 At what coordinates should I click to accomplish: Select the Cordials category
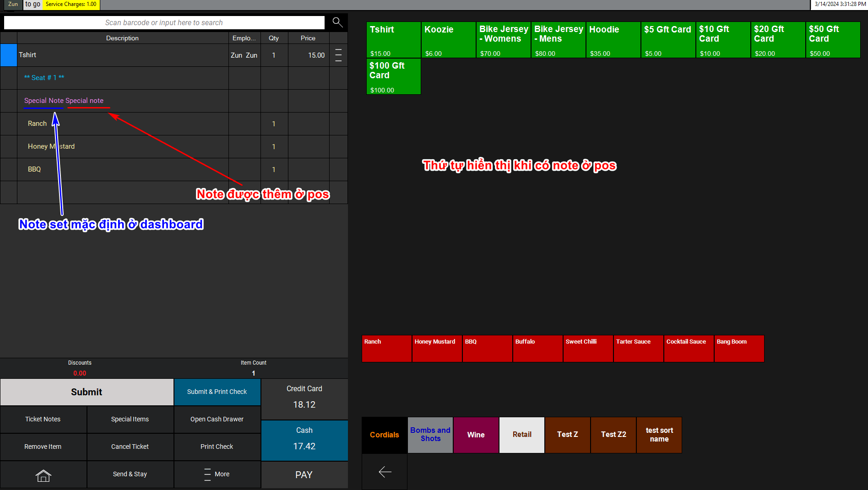click(x=384, y=435)
